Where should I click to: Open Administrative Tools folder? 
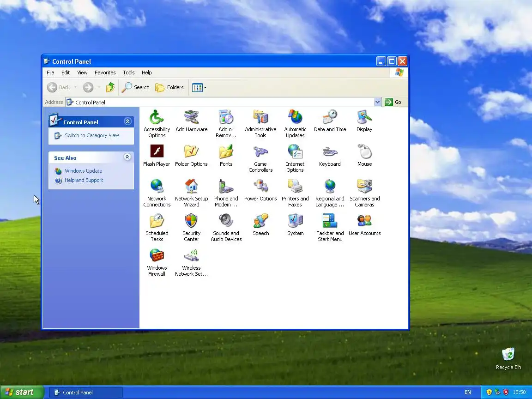click(x=260, y=123)
